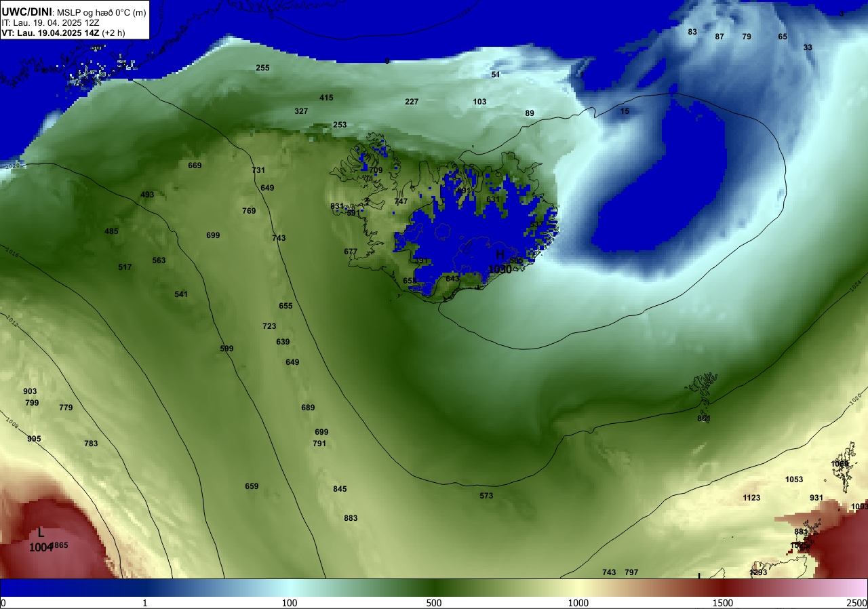Screen dimensions: 868x609
Task: Click the 0 label on color scale
Action: pos(3,603)
